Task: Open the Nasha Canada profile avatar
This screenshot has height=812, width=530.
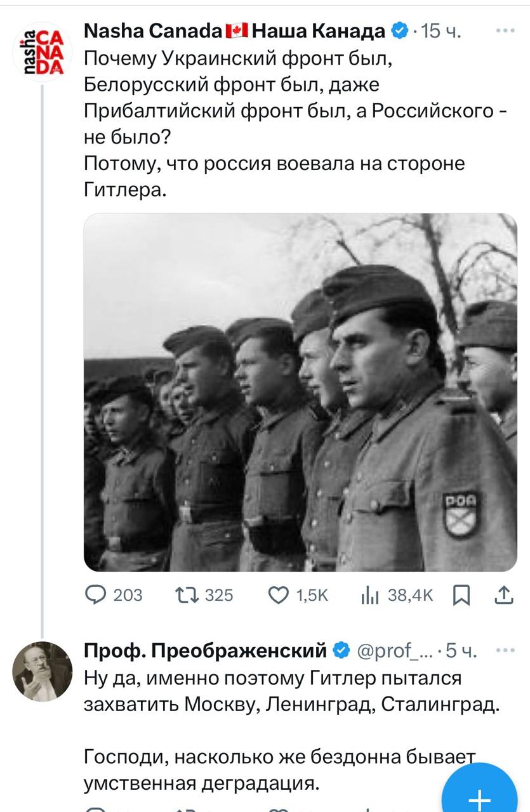Action: [x=43, y=52]
